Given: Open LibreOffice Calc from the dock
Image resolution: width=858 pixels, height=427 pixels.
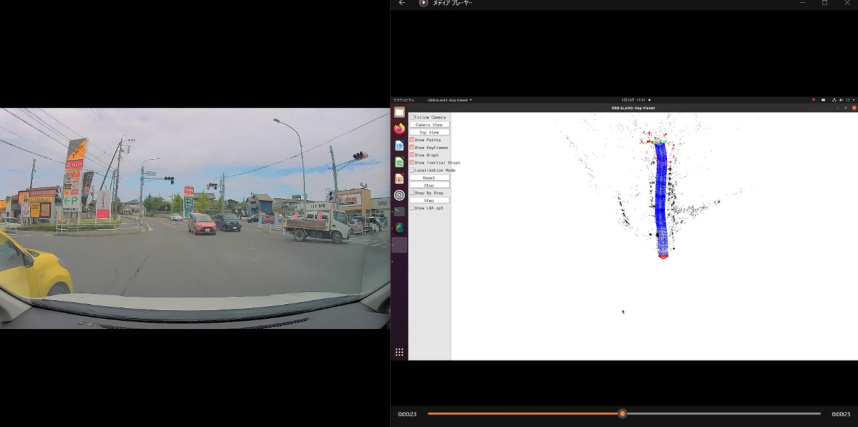Looking at the screenshot, I should click(399, 162).
